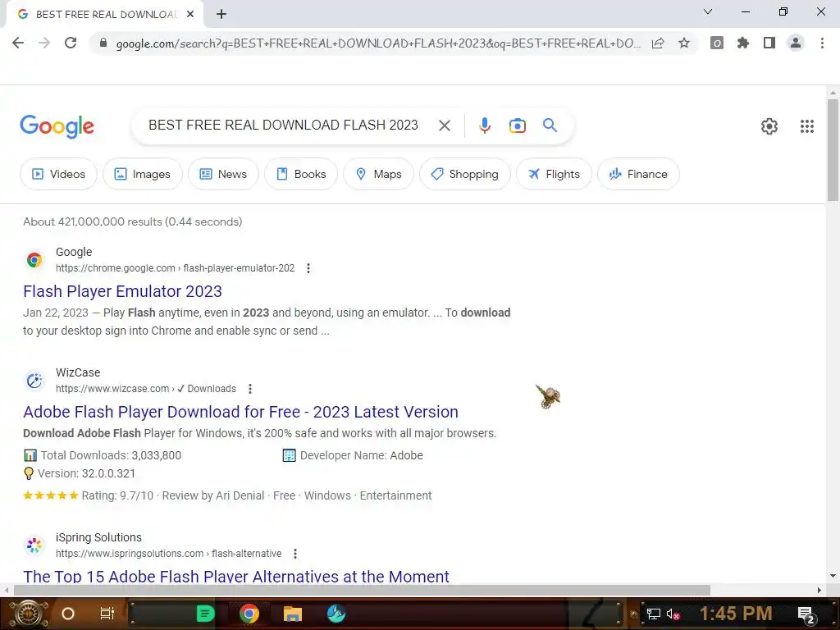The image size is (840, 630).
Task: Click the scroll right arrow
Action: pos(819,590)
